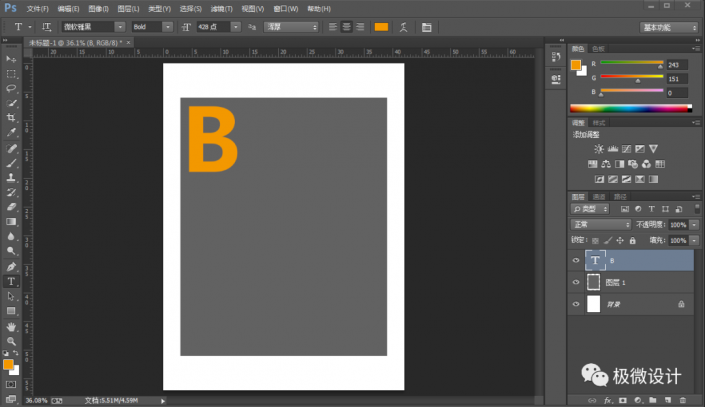The height and width of the screenshot is (407, 705).
Task: Click the center text alignment icon
Action: coord(346,27)
